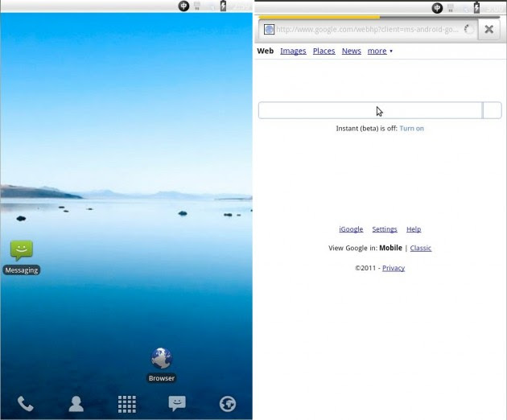Open the iGoogle link
The width and height of the screenshot is (507, 420).
point(351,229)
